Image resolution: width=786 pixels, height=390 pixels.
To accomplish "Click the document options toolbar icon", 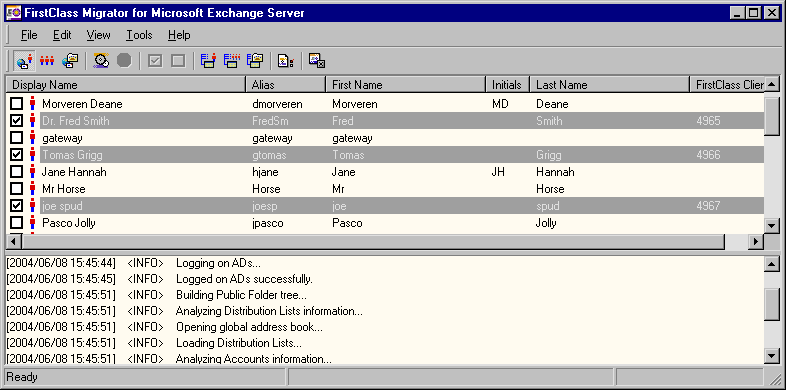I will pos(286,61).
